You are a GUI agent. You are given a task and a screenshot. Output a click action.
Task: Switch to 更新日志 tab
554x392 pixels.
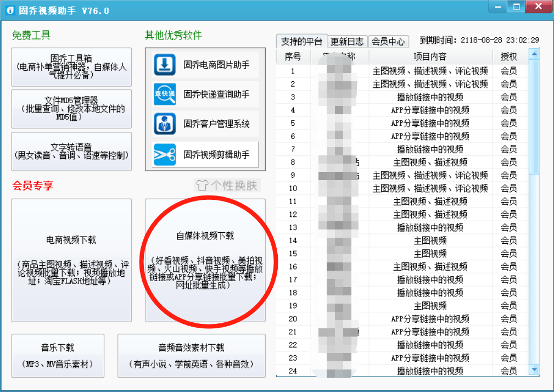tap(348, 41)
